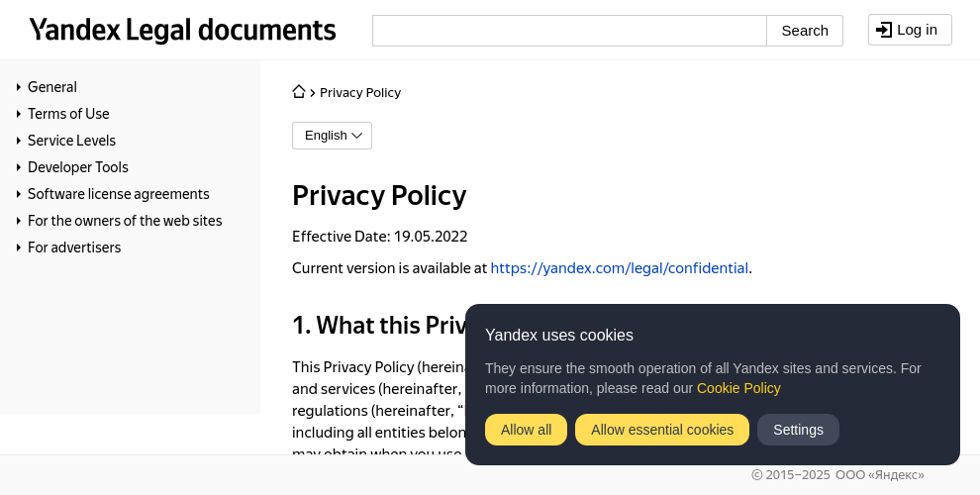Open cookie Settings button
The width and height of the screenshot is (980, 495).
[798, 430]
